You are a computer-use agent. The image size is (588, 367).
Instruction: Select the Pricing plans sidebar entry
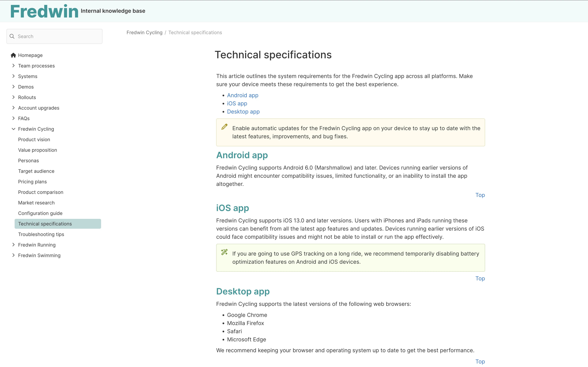tap(32, 182)
